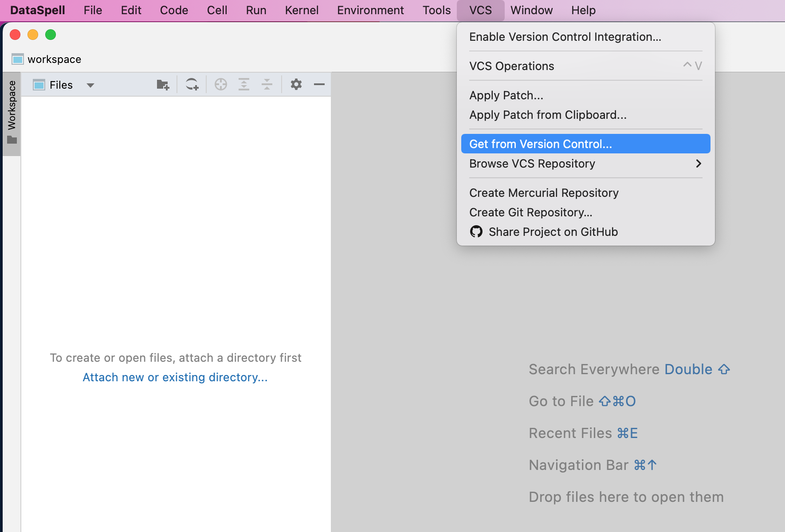This screenshot has height=532, width=785.
Task: Click the yellow minimize window button
Action: (33, 35)
